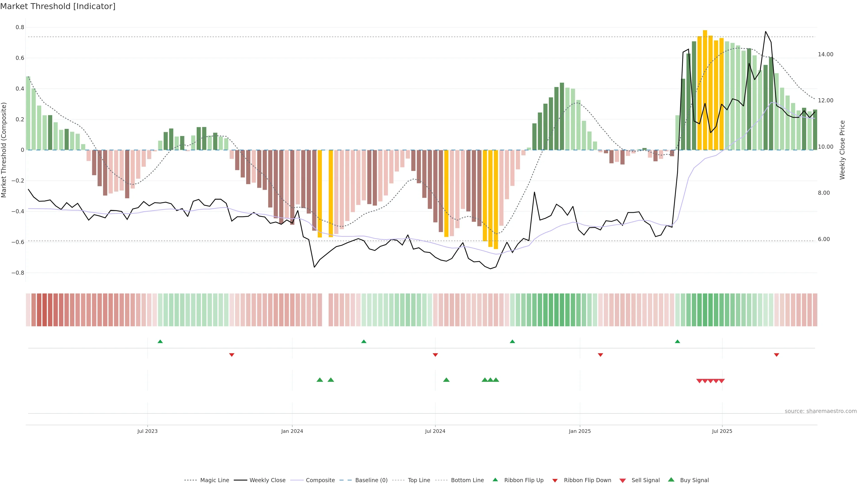
Task: Click the Sell Signal legend triangle icon
Action: tap(622, 480)
